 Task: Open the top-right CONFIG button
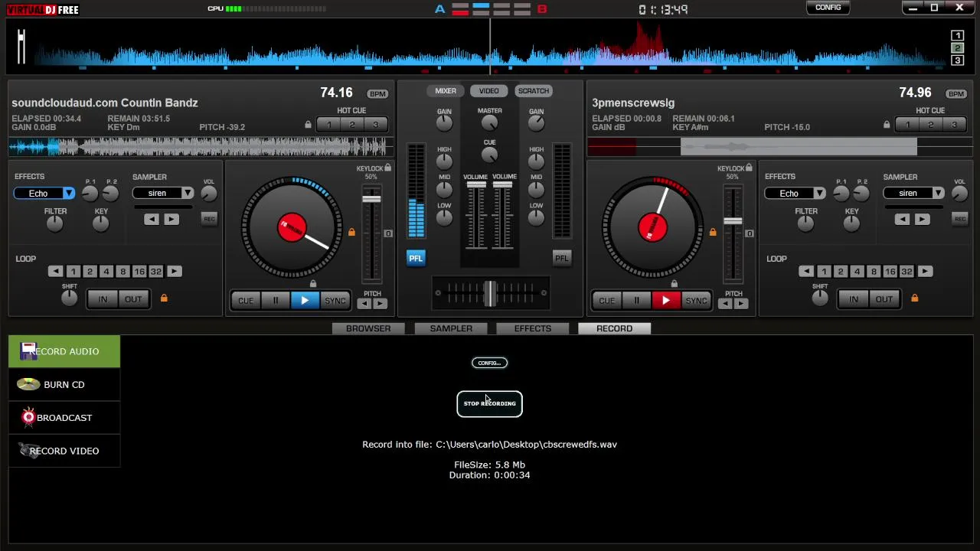(828, 8)
